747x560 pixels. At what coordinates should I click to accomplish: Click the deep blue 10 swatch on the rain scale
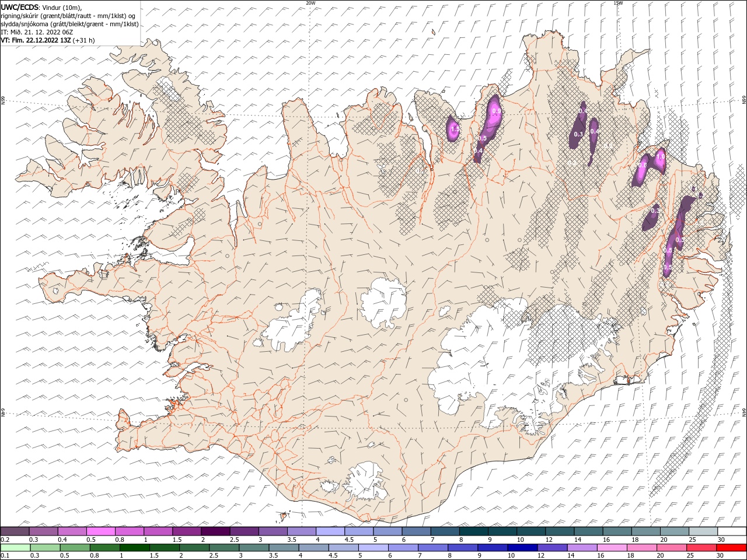tap(523, 548)
